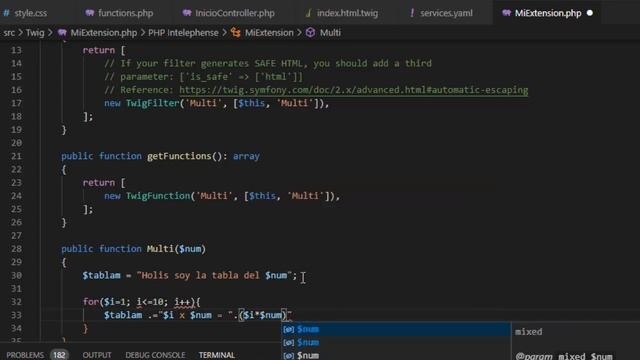Click the PHP icon on MiExtension.php tab
This screenshot has height=360, width=640.
pos(507,13)
